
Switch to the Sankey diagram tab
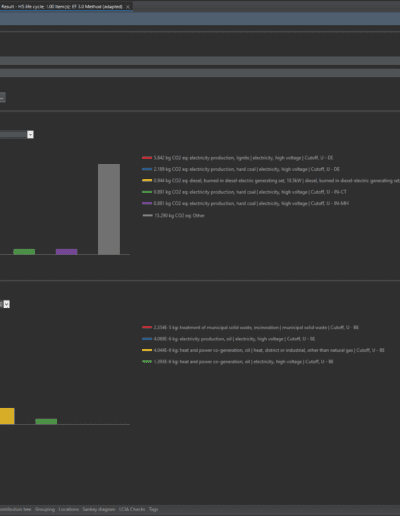[x=99, y=509]
